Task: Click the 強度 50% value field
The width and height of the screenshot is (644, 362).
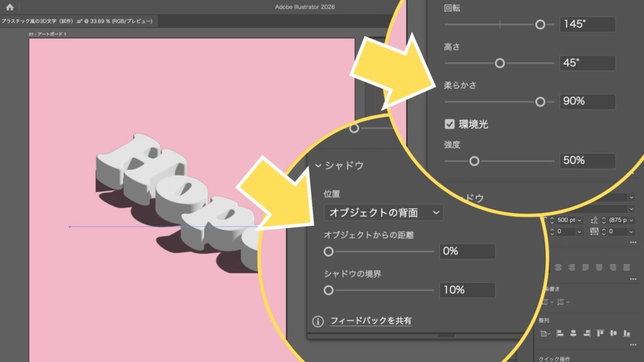Action: (x=587, y=160)
